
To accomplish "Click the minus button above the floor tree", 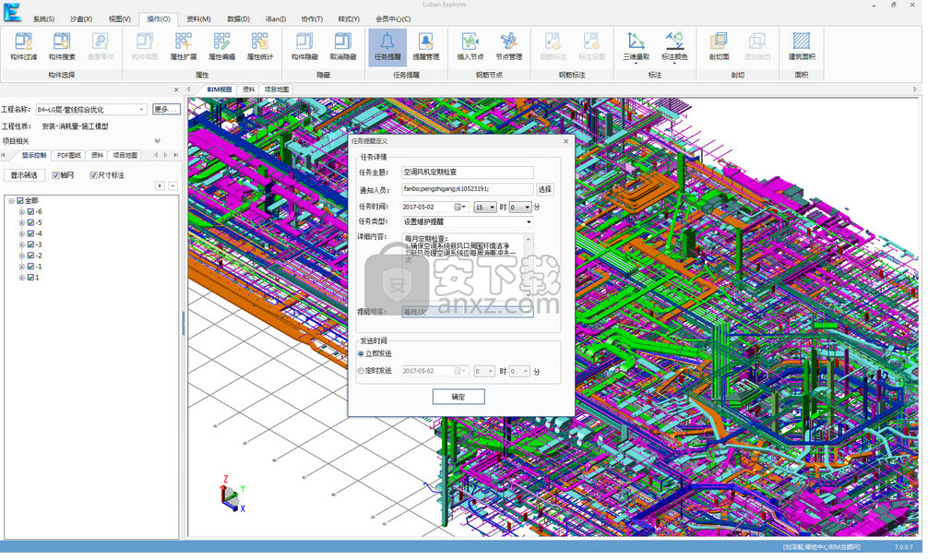I will pos(173,185).
